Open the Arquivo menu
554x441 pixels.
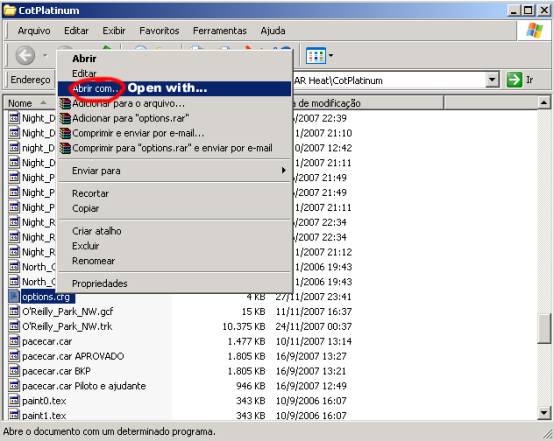point(34,31)
